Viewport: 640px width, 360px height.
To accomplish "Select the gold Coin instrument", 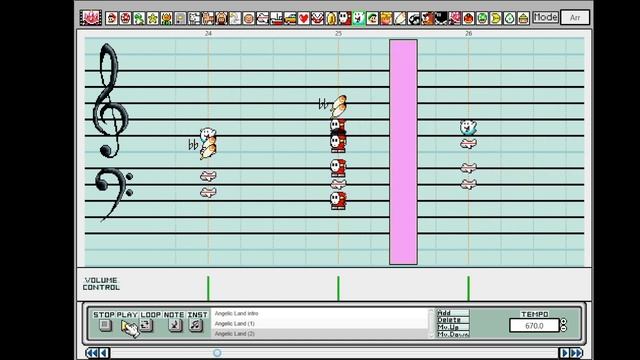I will click(331, 18).
